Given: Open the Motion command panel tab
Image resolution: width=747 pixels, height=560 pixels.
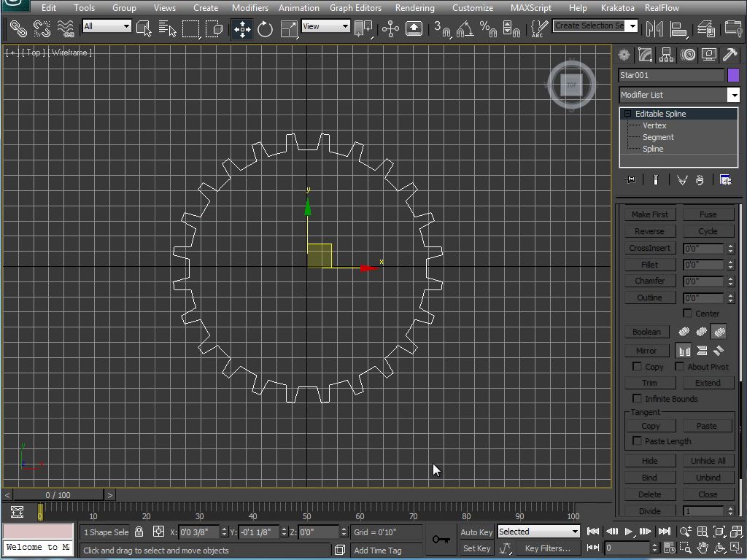Looking at the screenshot, I should coord(687,55).
